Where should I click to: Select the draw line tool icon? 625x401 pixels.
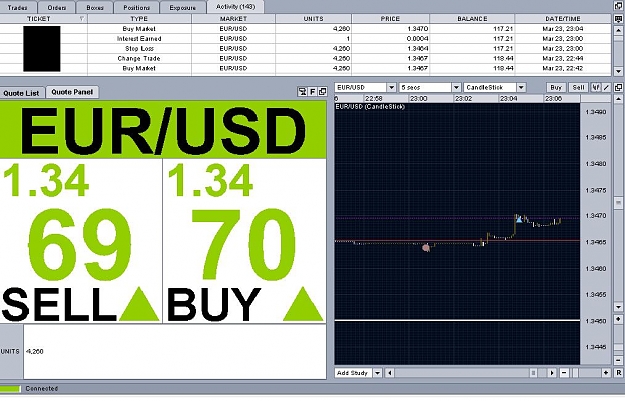(607, 87)
